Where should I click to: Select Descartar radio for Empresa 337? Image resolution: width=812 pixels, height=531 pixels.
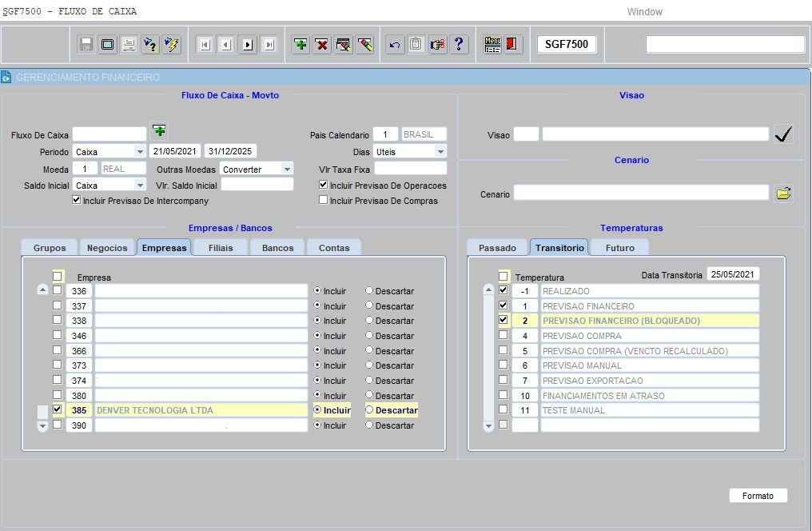click(x=369, y=305)
